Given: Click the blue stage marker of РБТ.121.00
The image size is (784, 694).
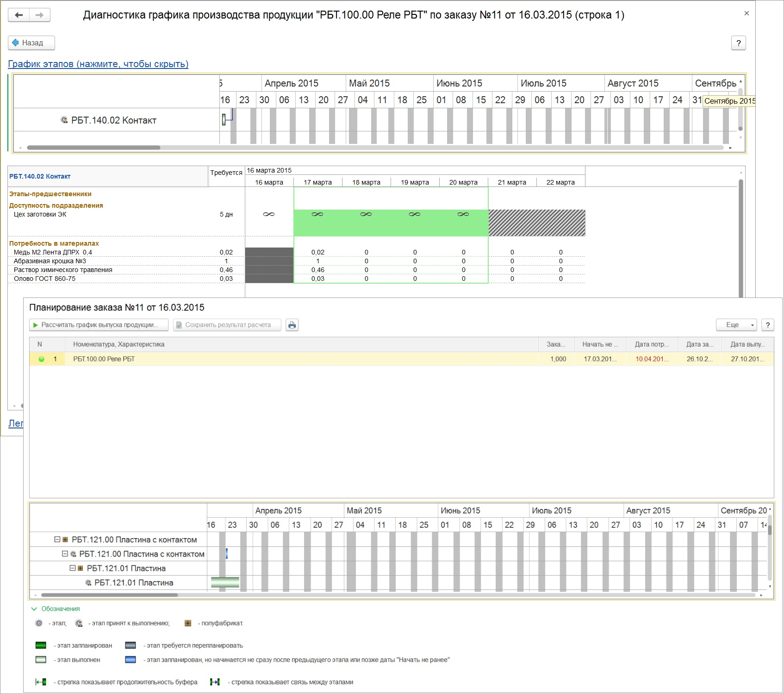Looking at the screenshot, I should (227, 553).
